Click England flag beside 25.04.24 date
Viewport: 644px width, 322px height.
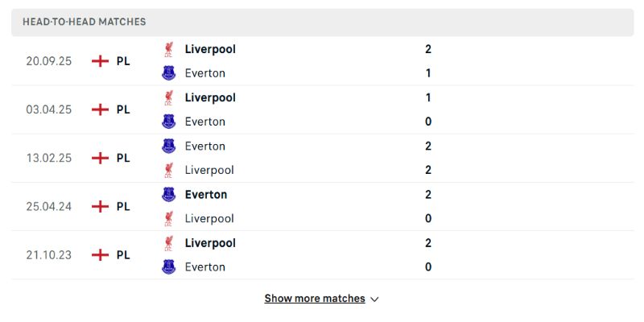(x=100, y=206)
